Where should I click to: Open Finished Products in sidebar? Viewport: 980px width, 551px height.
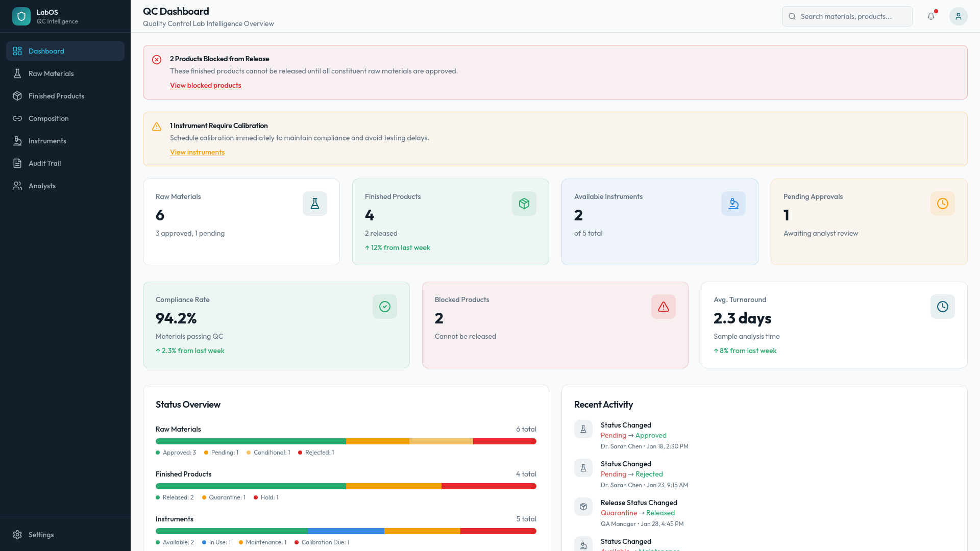pyautogui.click(x=65, y=96)
